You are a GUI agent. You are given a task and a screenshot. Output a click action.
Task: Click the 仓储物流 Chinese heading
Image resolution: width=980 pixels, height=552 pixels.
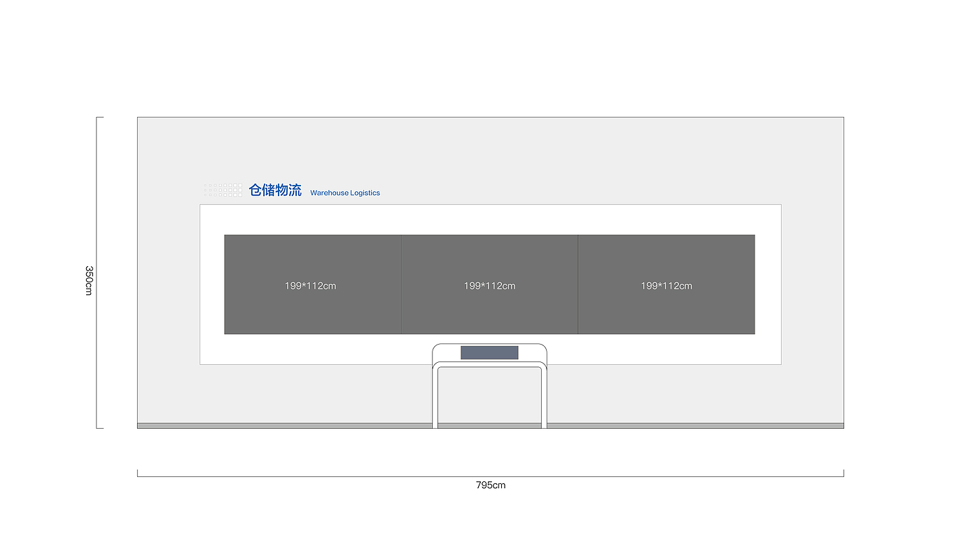pos(275,190)
